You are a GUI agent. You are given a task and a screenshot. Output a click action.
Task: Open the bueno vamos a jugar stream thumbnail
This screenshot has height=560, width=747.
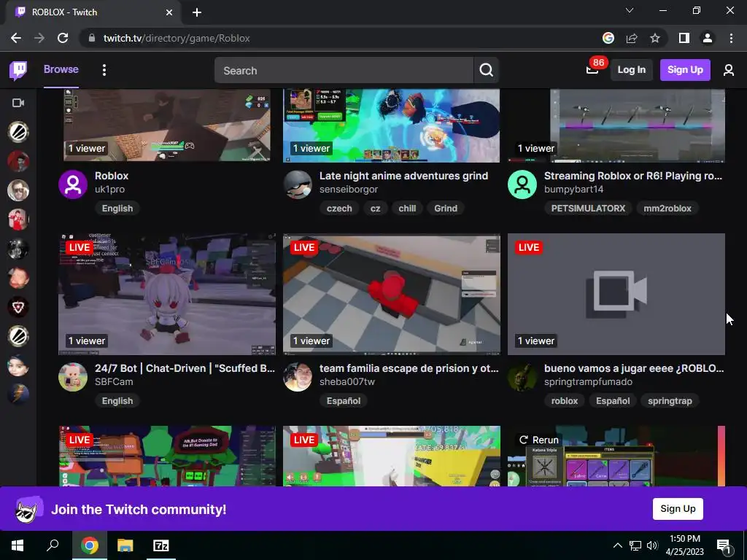(x=616, y=295)
